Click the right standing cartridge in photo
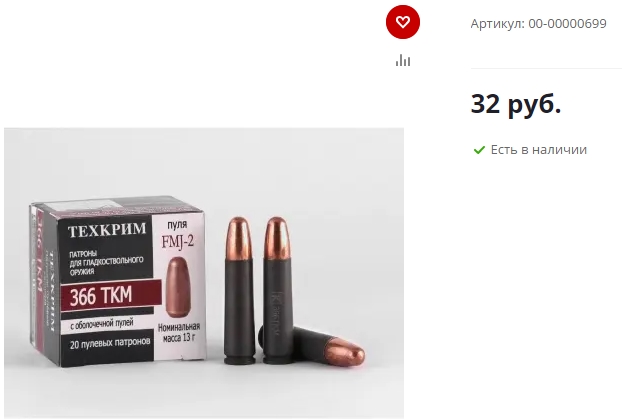 pos(277,290)
